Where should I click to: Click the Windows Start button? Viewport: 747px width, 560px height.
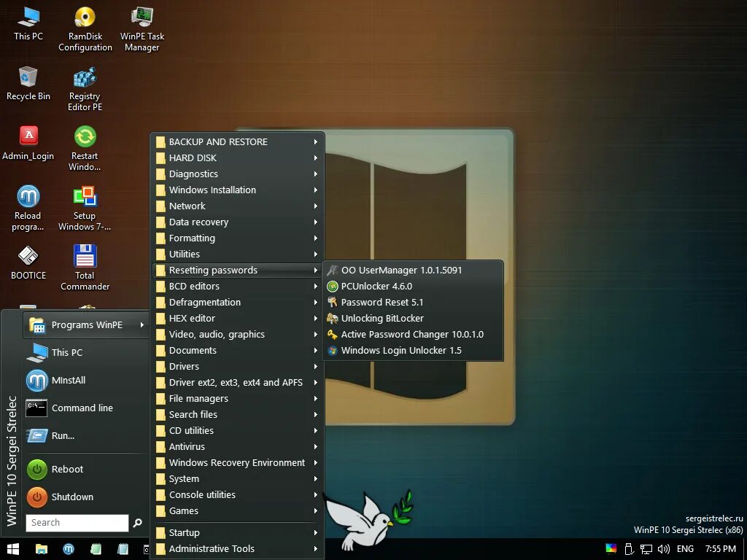(13, 549)
